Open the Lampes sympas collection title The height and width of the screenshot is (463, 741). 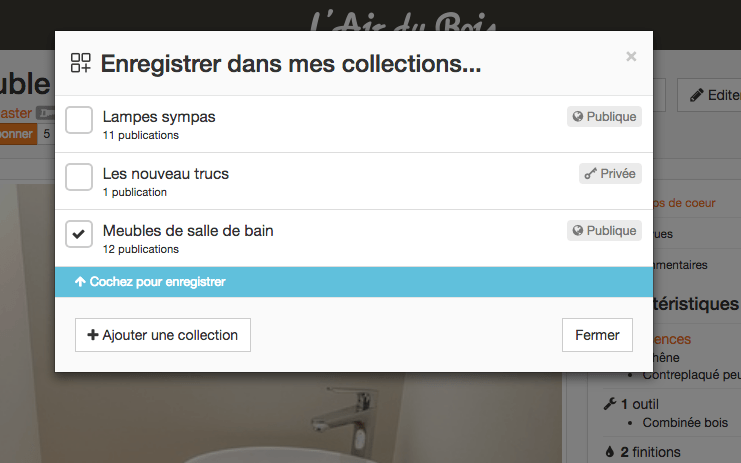coord(159,117)
